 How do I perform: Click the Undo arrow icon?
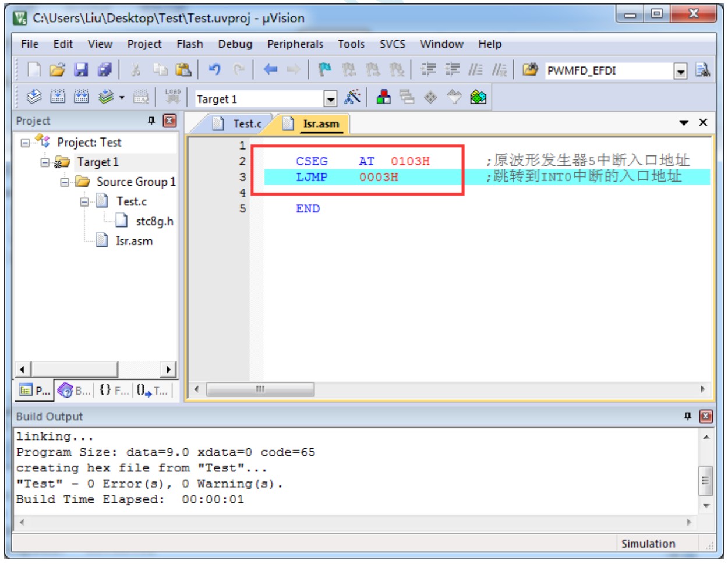point(215,70)
